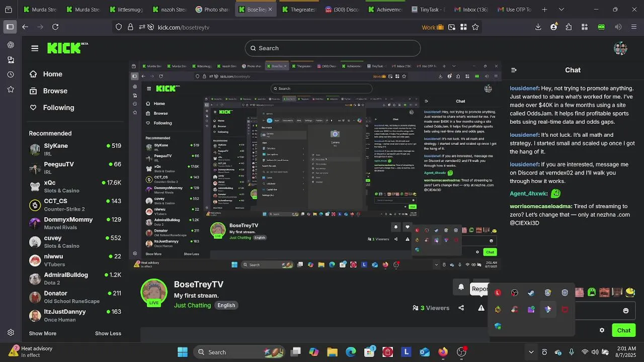Toggle stream notifications with the bell icon
This screenshot has width=644, height=362.
[x=461, y=288]
